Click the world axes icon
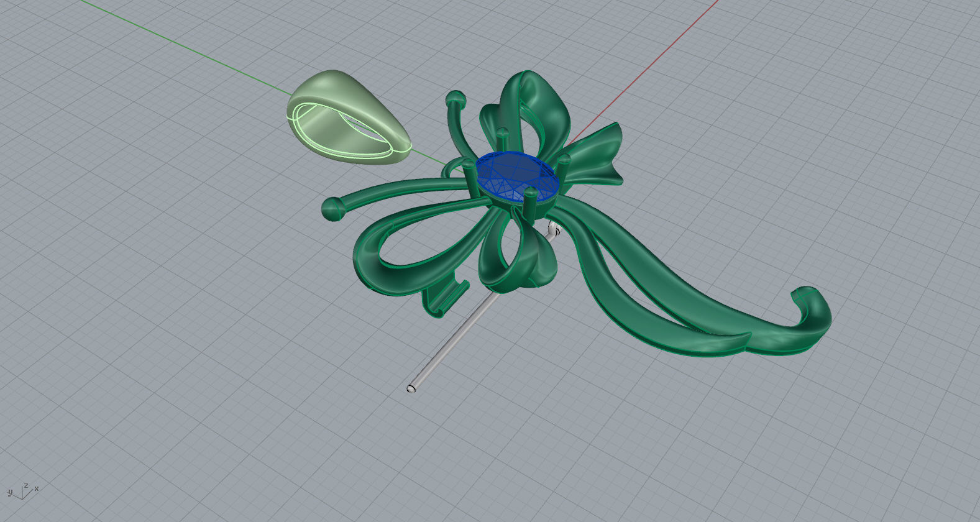The width and height of the screenshot is (980, 522). pos(24,490)
